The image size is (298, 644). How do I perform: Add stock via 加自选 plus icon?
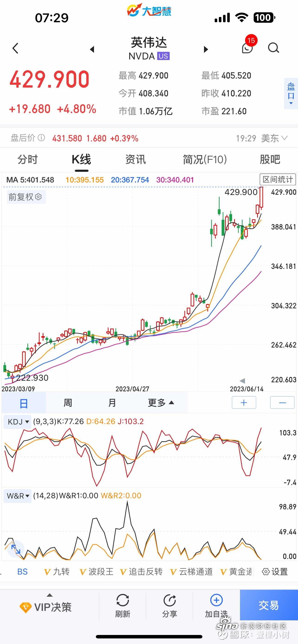click(x=217, y=600)
